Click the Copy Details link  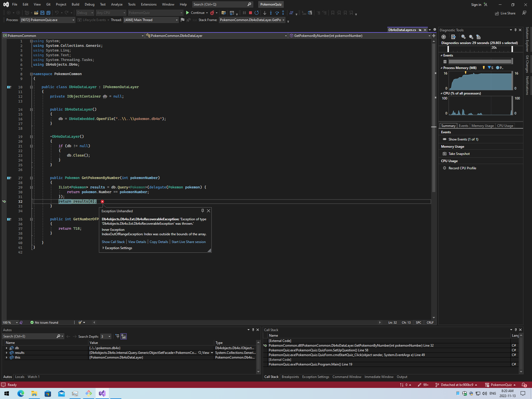tap(159, 242)
